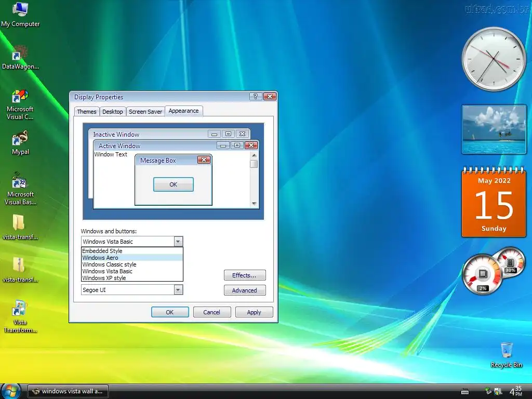Click the Message Box preview close button
Image resolution: width=532 pixels, height=399 pixels.
pos(204,160)
